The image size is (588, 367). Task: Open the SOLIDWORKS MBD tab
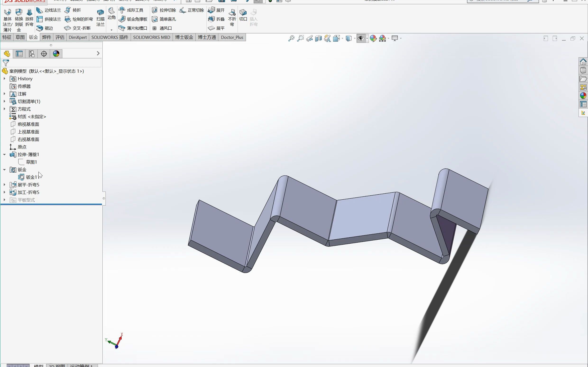coord(152,37)
